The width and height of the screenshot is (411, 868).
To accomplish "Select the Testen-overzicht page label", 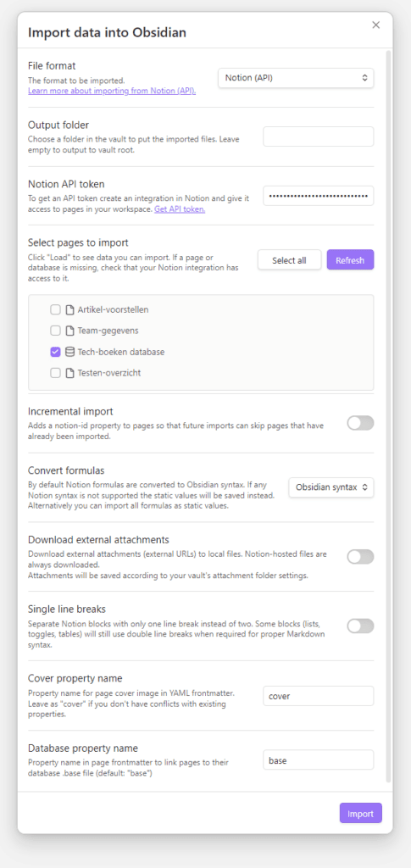I will coord(109,373).
